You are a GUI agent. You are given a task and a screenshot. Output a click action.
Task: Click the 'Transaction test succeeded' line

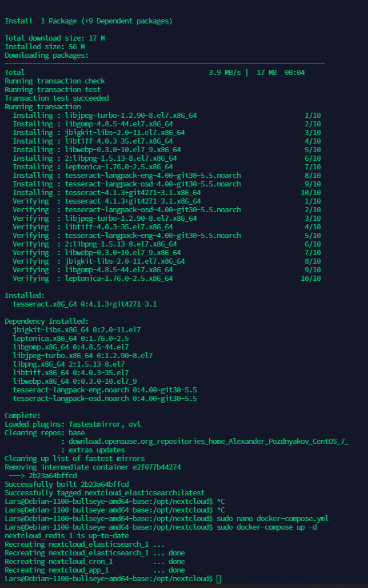pyautogui.click(x=57, y=98)
